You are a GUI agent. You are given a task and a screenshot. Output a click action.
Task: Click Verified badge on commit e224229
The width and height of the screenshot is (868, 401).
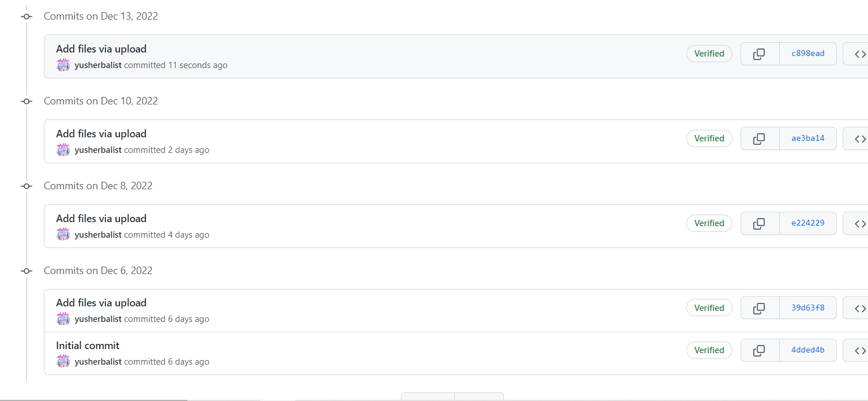pyautogui.click(x=709, y=223)
